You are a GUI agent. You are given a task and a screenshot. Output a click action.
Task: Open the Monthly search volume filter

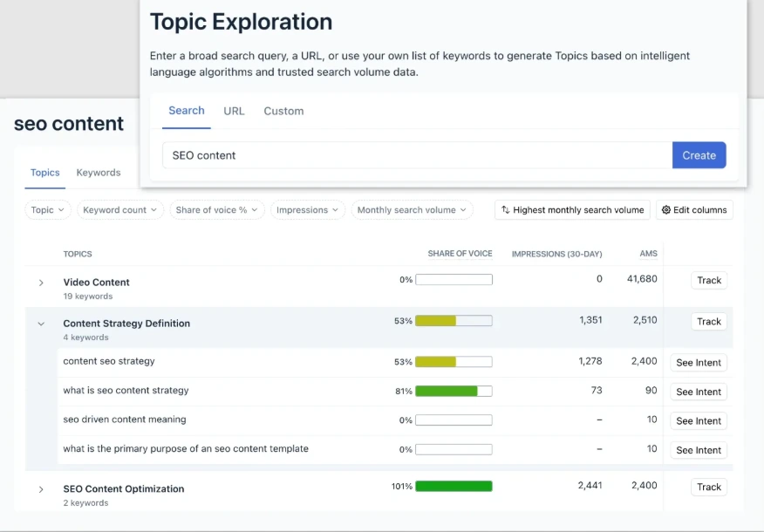(x=412, y=210)
